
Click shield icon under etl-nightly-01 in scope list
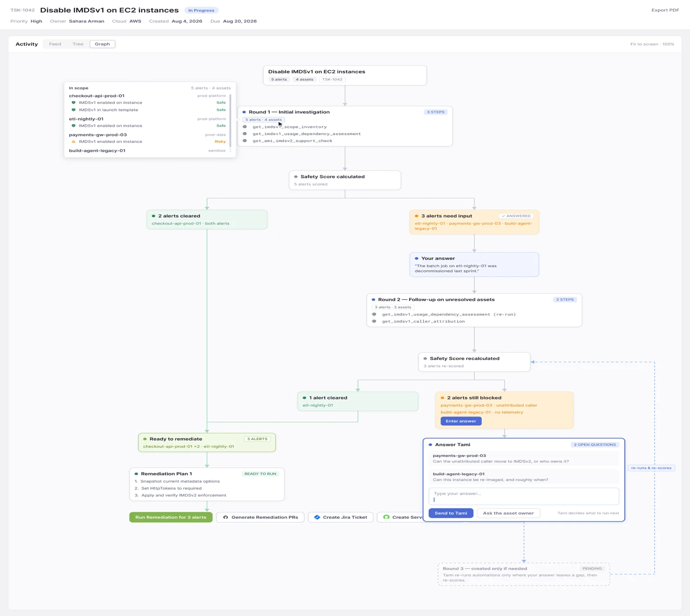pyautogui.click(x=74, y=126)
